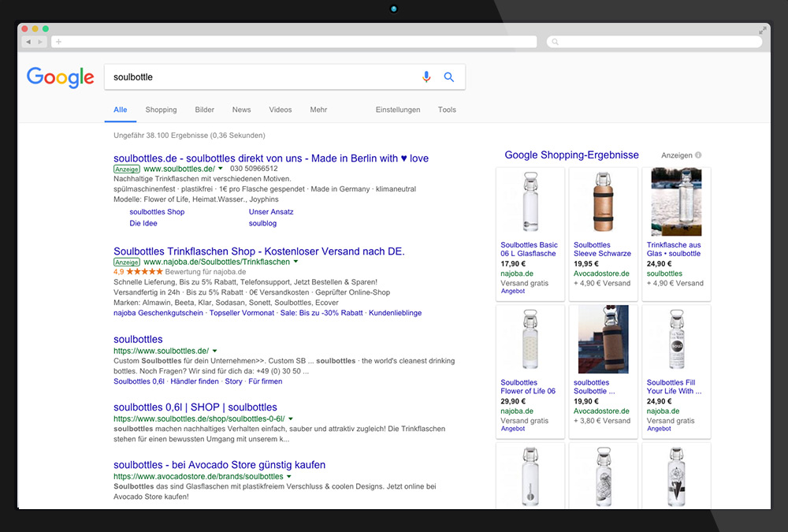Click Soulbottles Flower of Life 06 image
Image resolution: width=788 pixels, height=532 pixels.
tap(530, 340)
